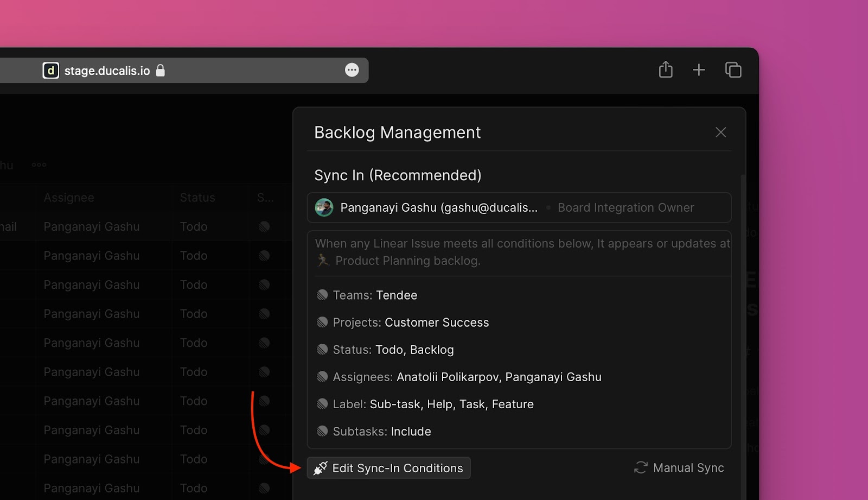Viewport: 868px width, 500px height.
Task: Click the Manual Sync button
Action: tap(679, 468)
